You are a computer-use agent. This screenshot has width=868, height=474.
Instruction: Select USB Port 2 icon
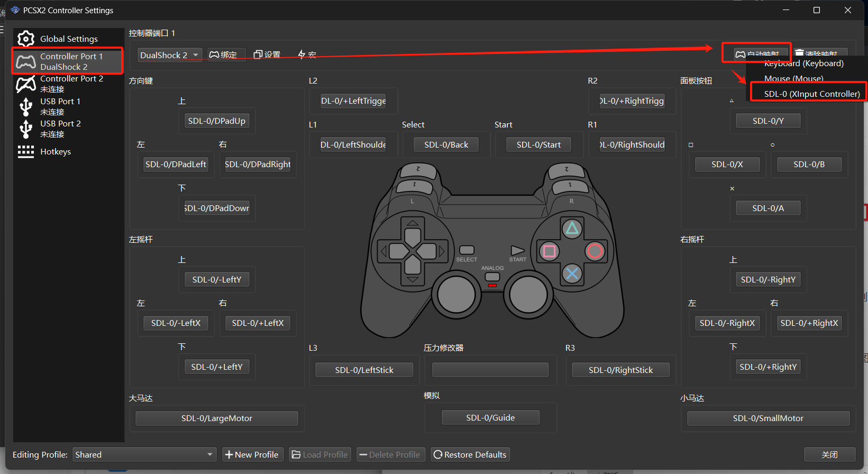pos(26,129)
